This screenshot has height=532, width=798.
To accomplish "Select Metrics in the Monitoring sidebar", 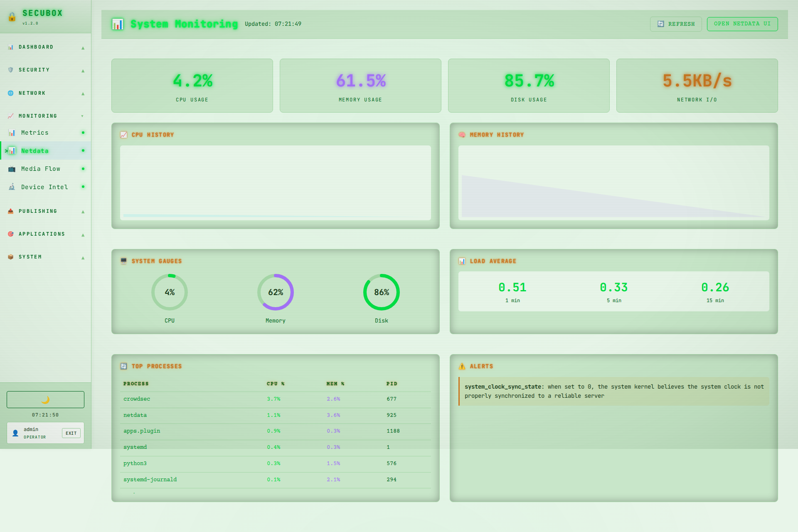I will point(35,132).
